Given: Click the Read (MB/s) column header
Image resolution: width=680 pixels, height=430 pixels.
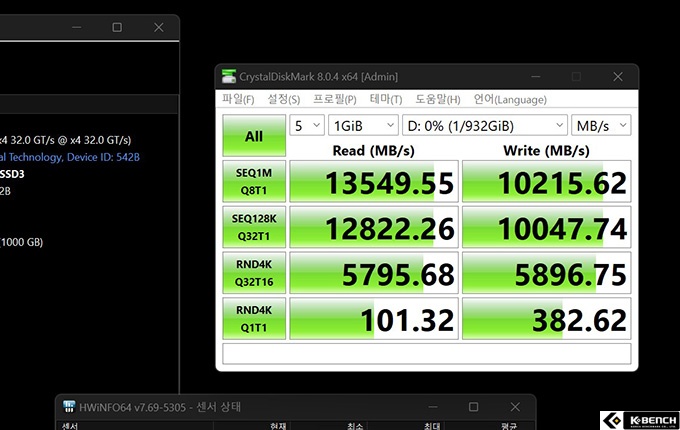Looking at the screenshot, I should coord(373,150).
